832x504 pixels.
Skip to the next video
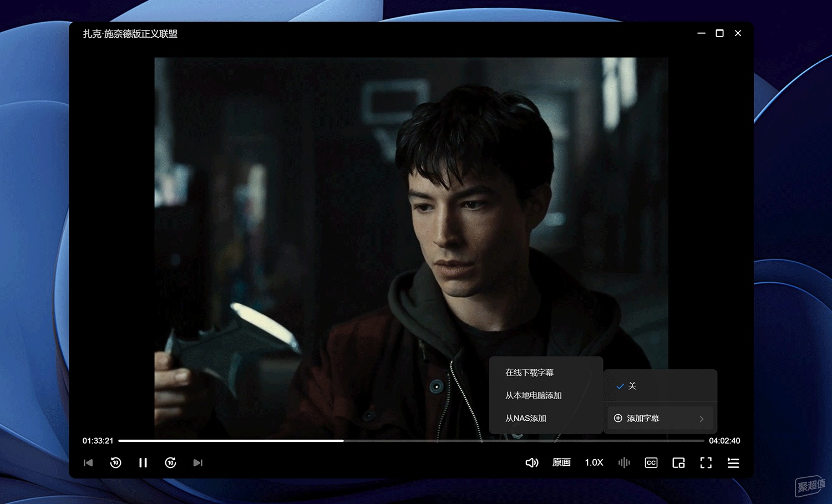(x=197, y=462)
